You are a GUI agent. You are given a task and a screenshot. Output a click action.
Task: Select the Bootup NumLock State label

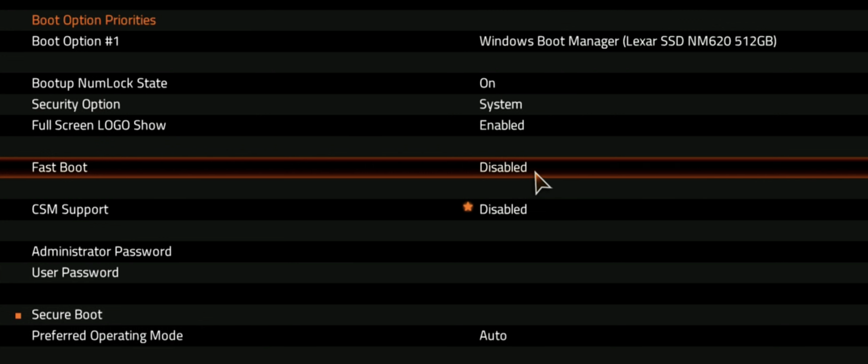pyautogui.click(x=99, y=84)
